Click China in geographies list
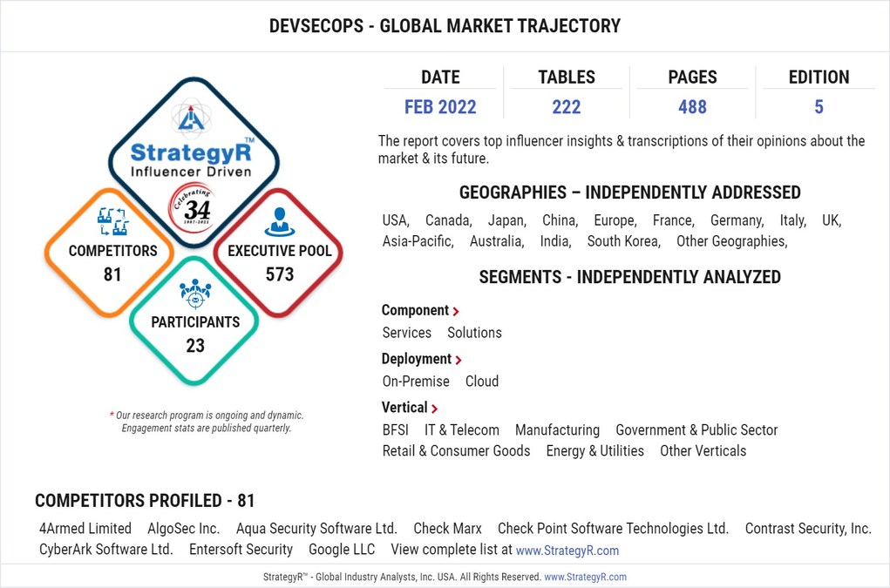Viewport: 890px width, 588px height. [x=560, y=220]
